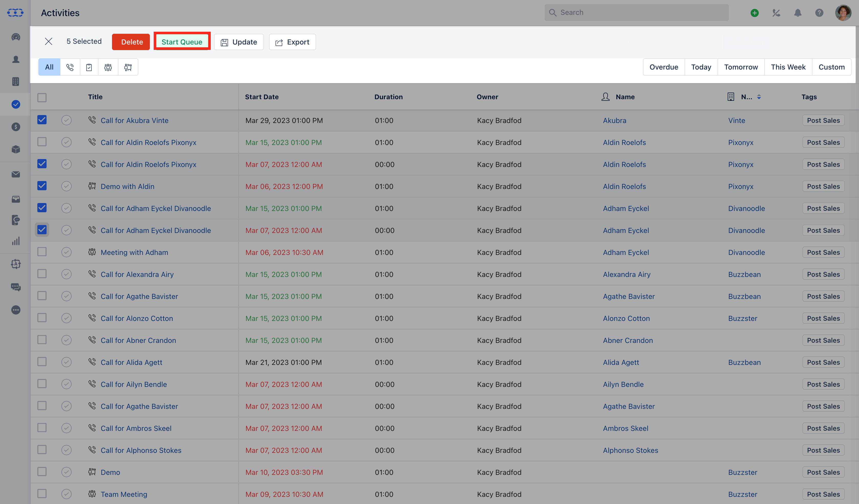
Task: Open Reports bar chart icon in sidebar
Action: [16, 241]
